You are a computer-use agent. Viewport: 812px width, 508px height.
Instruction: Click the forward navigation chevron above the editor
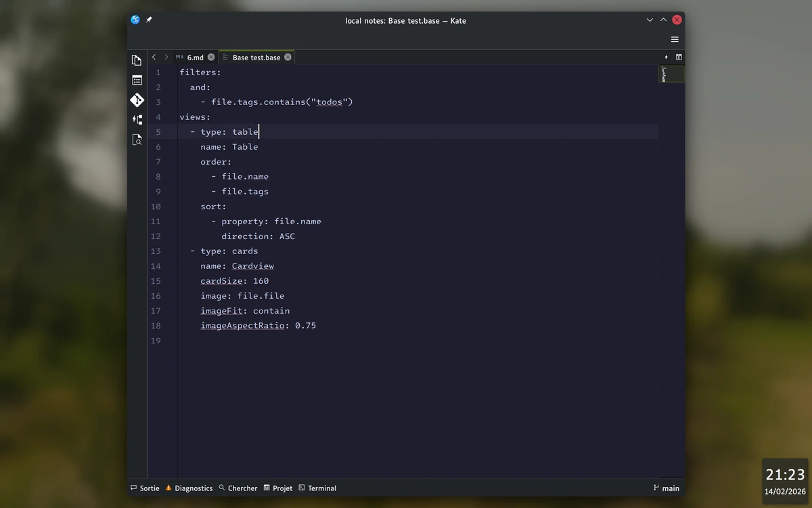pos(166,57)
